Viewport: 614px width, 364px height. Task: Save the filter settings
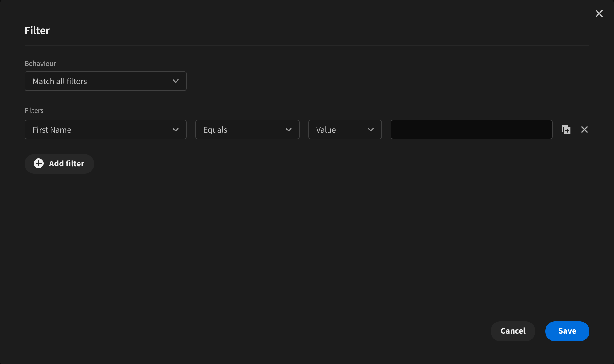pyautogui.click(x=567, y=331)
